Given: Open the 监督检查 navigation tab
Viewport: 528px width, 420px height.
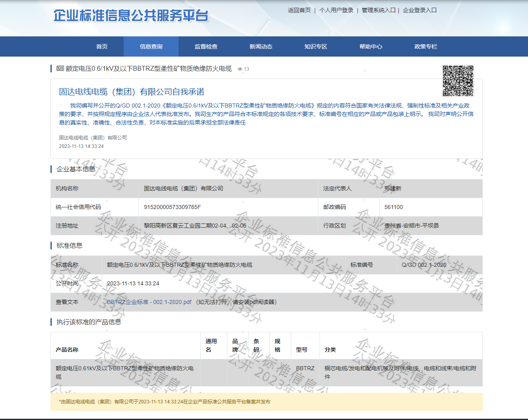Looking at the screenshot, I should click(206, 46).
